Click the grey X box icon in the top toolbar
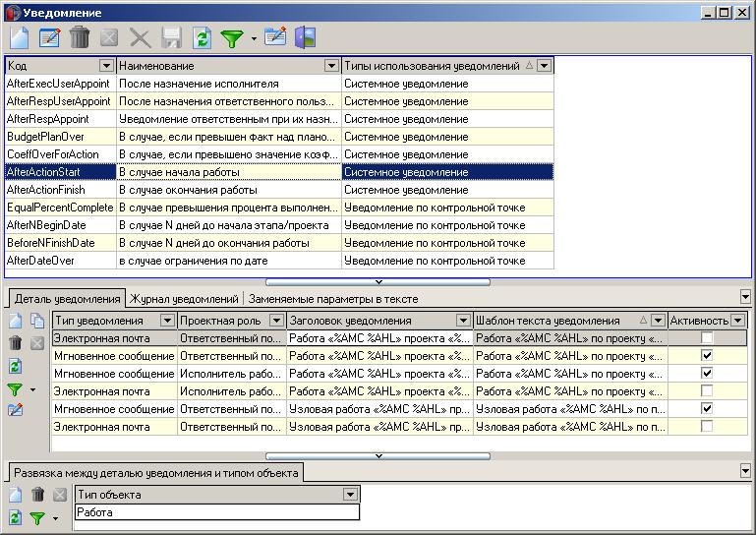The height and width of the screenshot is (535, 756). click(109, 37)
